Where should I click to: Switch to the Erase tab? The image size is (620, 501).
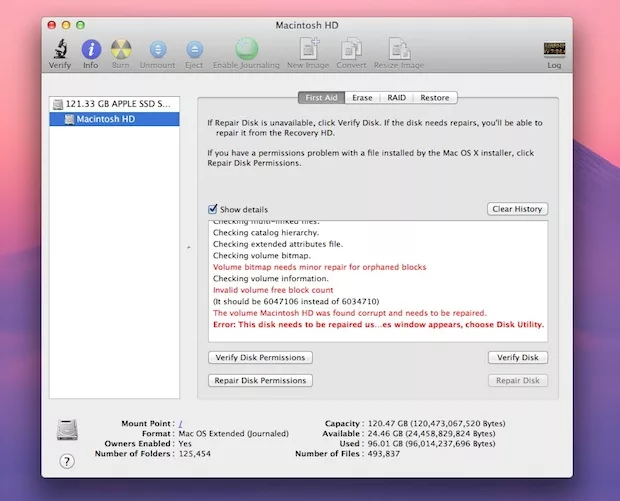[x=362, y=98]
